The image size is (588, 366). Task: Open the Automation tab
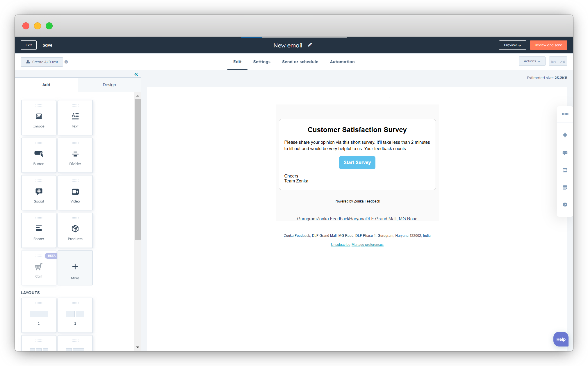point(342,62)
